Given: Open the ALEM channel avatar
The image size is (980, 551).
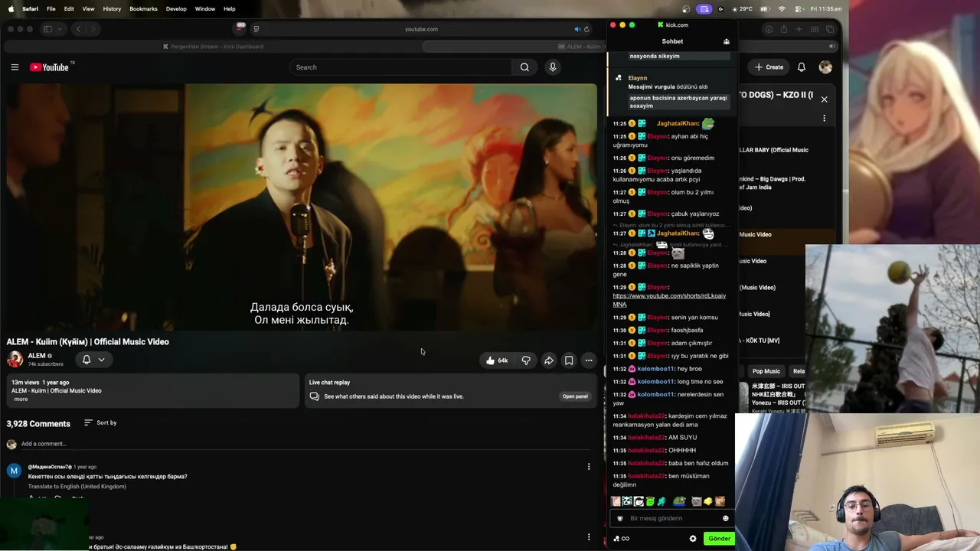Looking at the screenshot, I should coord(15,359).
